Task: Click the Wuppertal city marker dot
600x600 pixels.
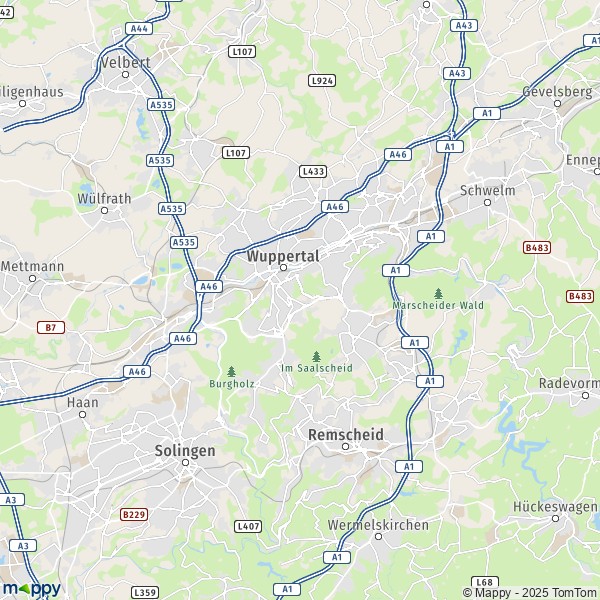Action: pyautogui.click(x=283, y=267)
